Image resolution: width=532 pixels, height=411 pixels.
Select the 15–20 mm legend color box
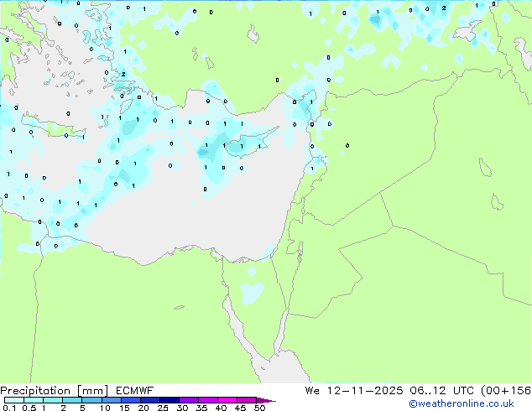[131, 400]
